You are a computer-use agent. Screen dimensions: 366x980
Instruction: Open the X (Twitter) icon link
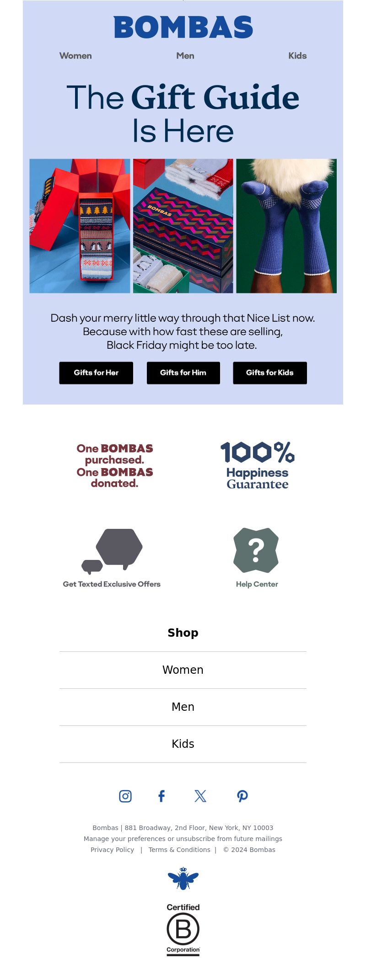(x=200, y=796)
